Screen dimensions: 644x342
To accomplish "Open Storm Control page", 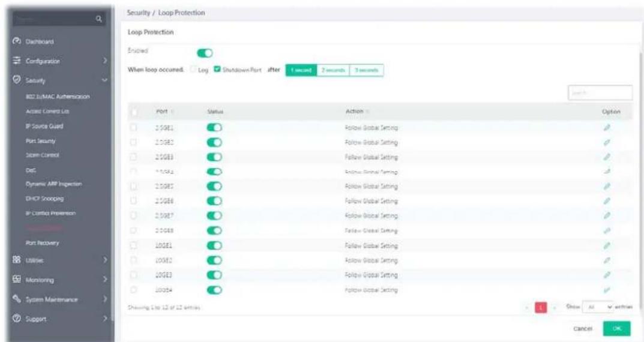I will [42, 155].
